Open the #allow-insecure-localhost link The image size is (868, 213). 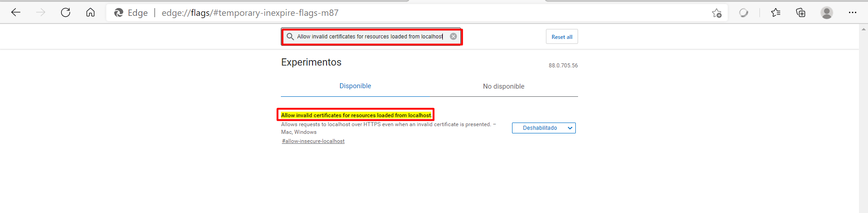pos(313,141)
